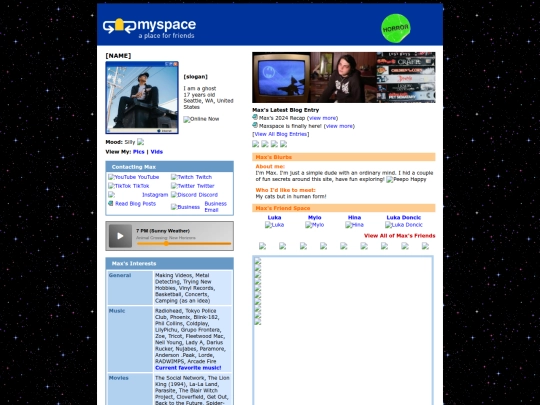Viewport: 540px width, 405px height.
Task: Click Luka's friend picture placeholder
Action: tap(274, 225)
